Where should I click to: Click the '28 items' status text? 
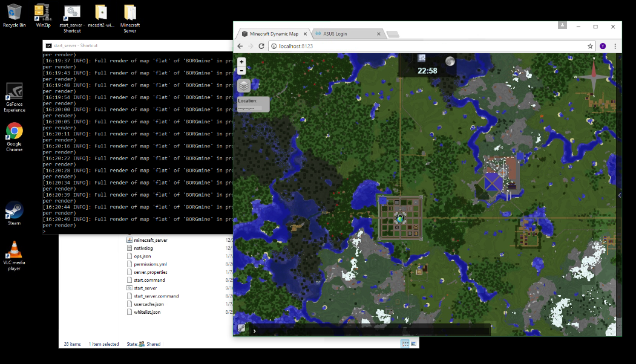[x=72, y=344]
